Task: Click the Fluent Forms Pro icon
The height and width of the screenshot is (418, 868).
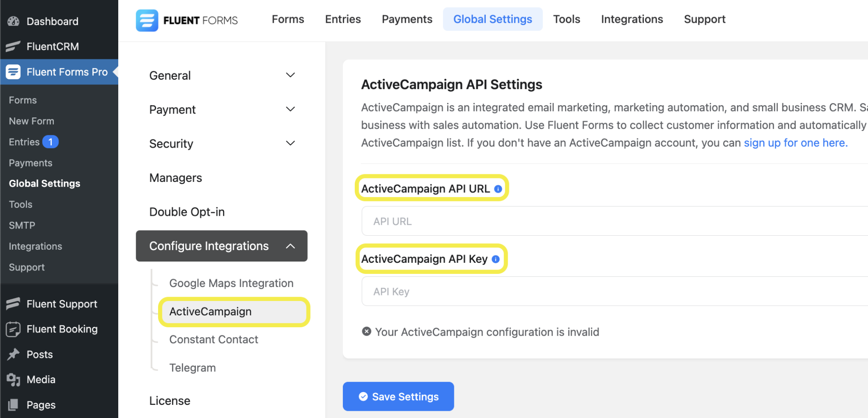Action: tap(13, 72)
